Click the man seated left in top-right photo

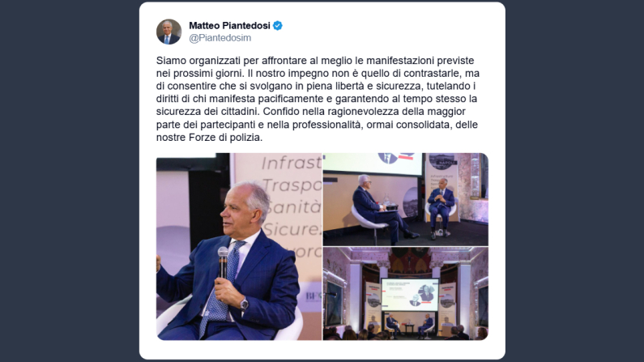click(377, 209)
